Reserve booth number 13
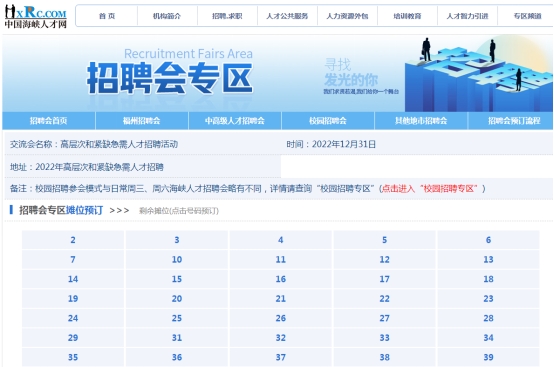 (x=488, y=260)
